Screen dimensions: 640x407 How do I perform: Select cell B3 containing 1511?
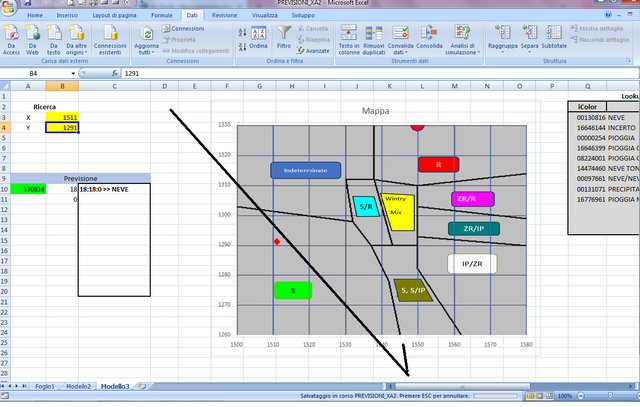pos(62,118)
